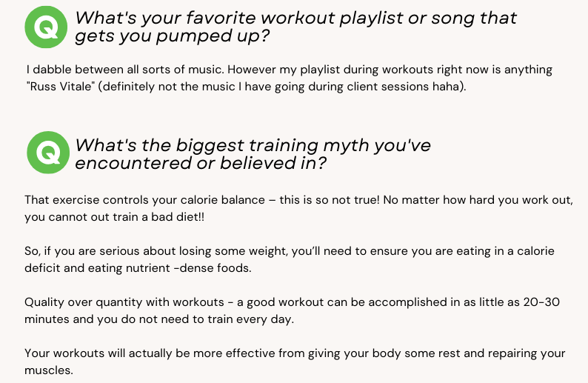
Task: Click the heading line "gets you pumped up?"
Action: (x=172, y=36)
